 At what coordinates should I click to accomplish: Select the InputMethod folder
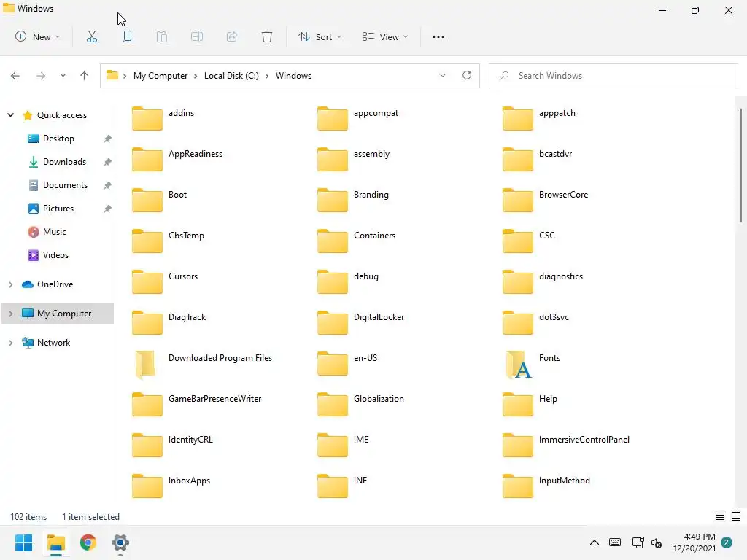pos(546,486)
